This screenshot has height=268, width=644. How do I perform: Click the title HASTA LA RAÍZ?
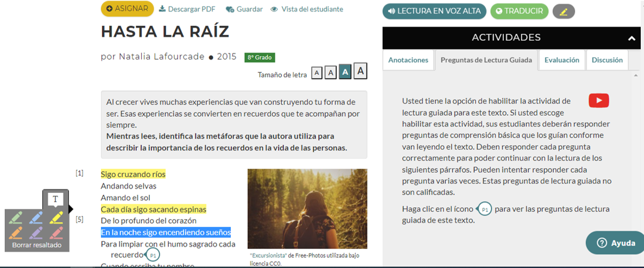[x=165, y=32]
